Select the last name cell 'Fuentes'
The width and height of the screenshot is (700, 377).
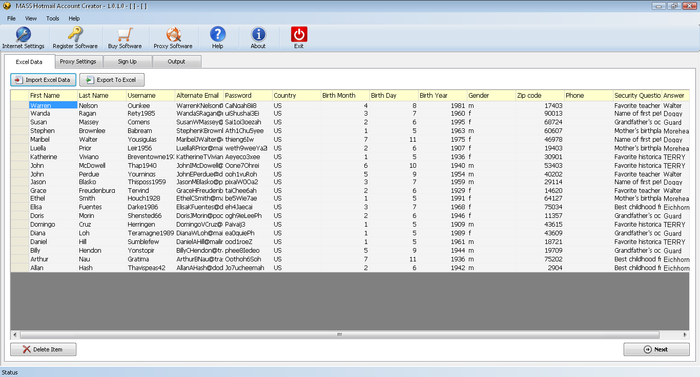point(102,207)
